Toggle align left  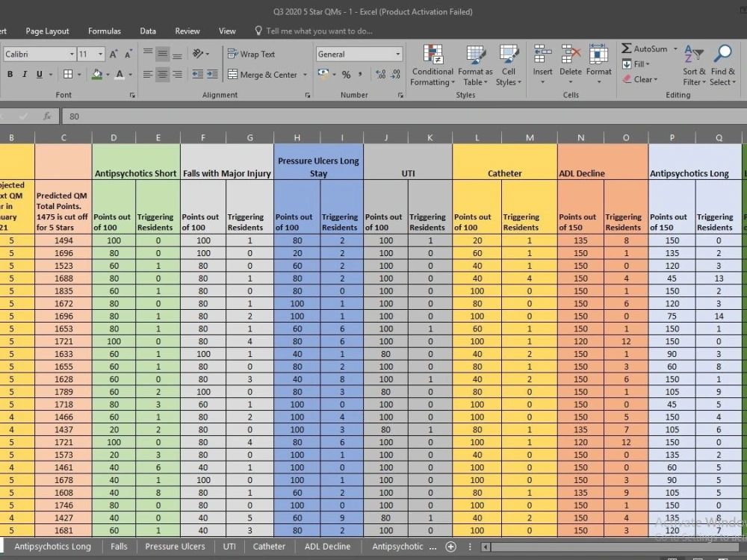(148, 74)
